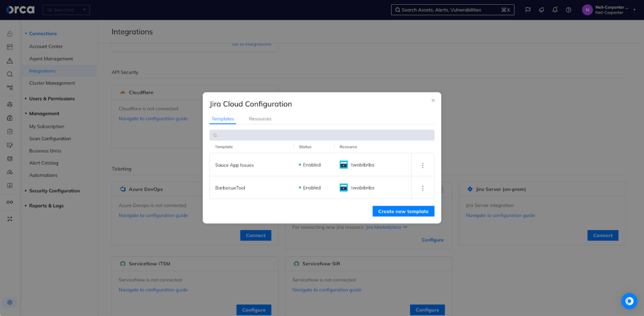Screen dimensions: 644x316
Task: Open Scan Configuration in sidebar
Action: click(x=50, y=139)
